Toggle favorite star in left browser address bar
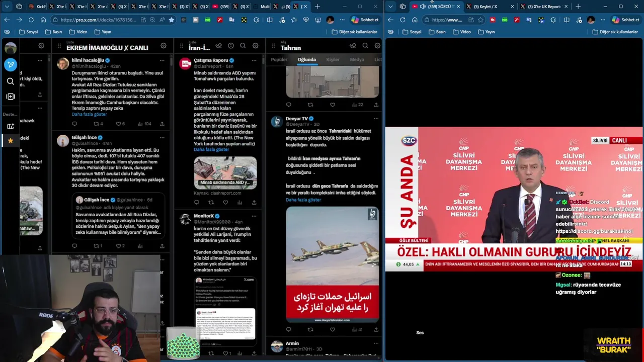The height and width of the screenshot is (362, 644). [171, 20]
